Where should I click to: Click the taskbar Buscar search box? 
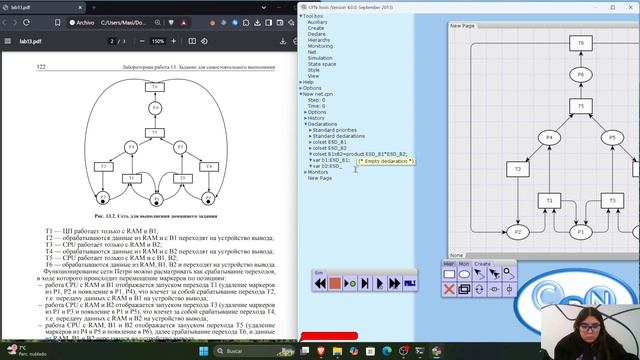pyautogui.click(x=254, y=351)
